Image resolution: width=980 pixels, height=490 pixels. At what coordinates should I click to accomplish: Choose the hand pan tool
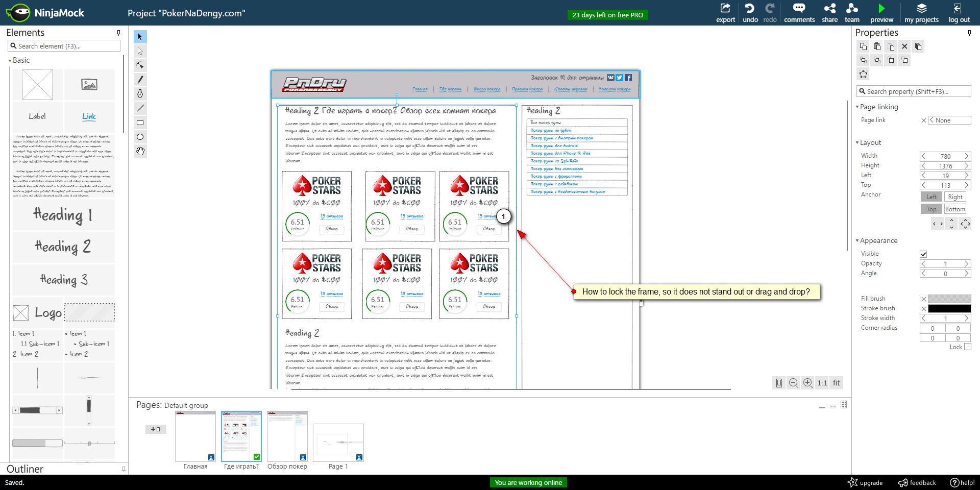click(140, 151)
